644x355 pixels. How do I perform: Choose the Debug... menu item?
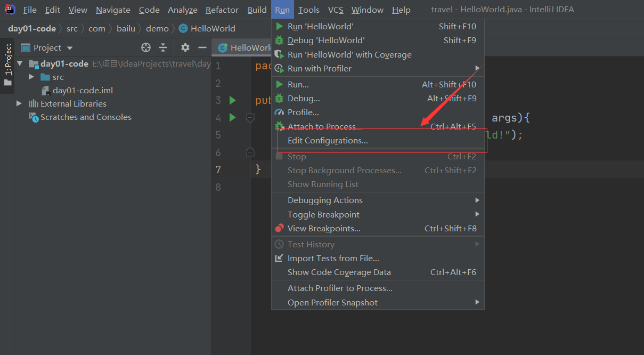[378, 98]
